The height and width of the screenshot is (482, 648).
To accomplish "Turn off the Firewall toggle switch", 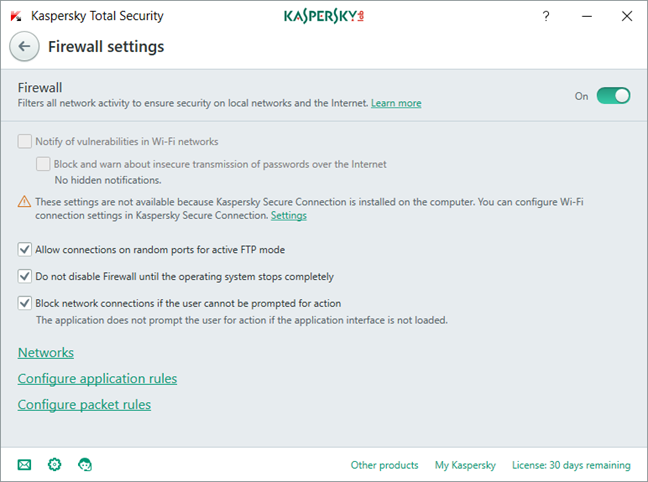I will [x=613, y=96].
